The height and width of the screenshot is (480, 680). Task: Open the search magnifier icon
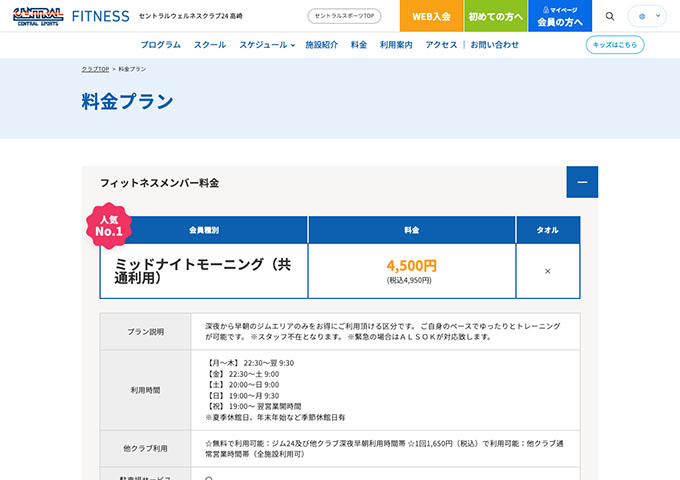[x=610, y=16]
